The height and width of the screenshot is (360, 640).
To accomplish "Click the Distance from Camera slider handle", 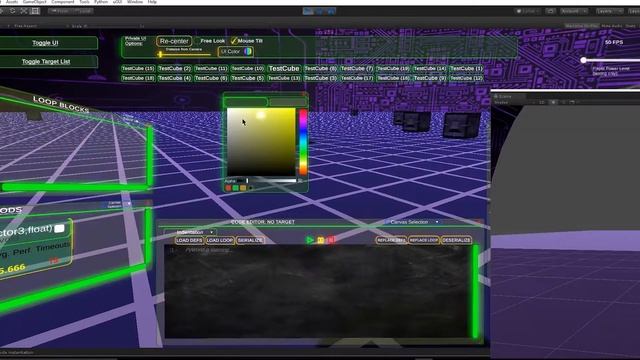I will (160, 54).
